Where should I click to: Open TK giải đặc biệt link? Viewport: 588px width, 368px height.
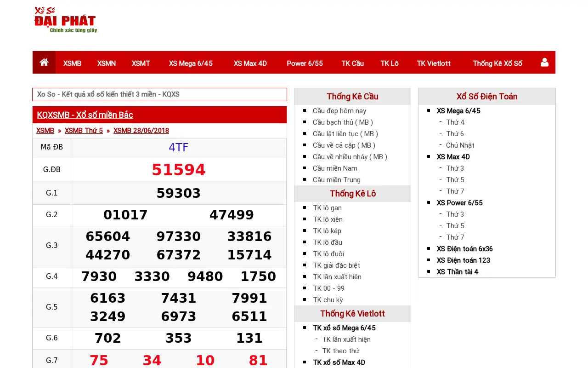pos(337,265)
